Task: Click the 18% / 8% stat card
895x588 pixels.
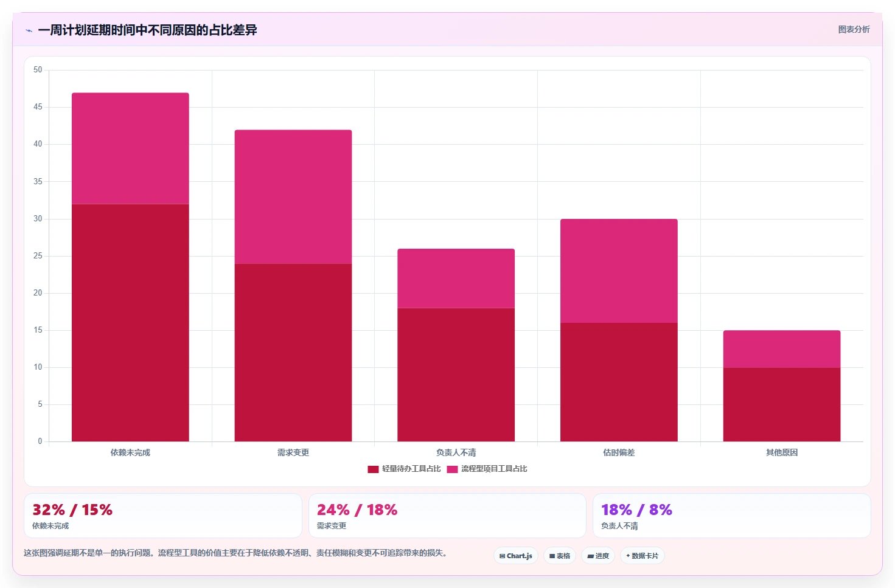Action: pyautogui.click(x=732, y=516)
